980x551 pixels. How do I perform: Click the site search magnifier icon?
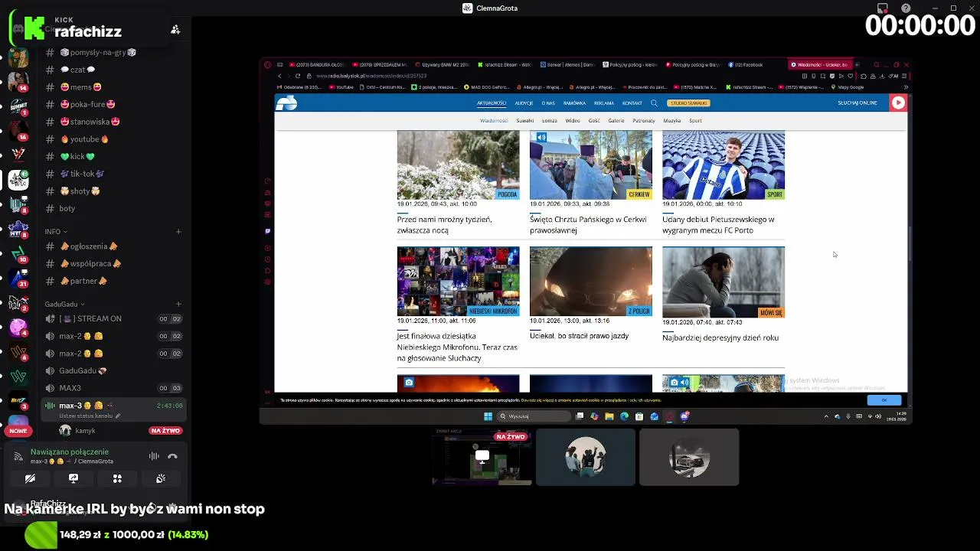[654, 103]
